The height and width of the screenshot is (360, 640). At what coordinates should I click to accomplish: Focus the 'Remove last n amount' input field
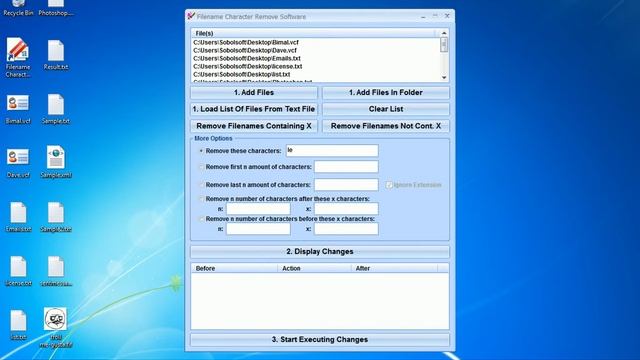pyautogui.click(x=346, y=184)
